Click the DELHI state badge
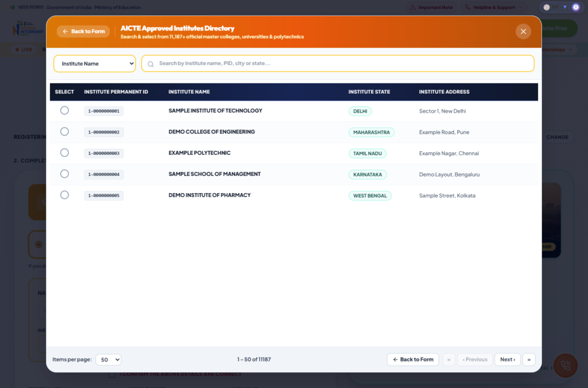The width and height of the screenshot is (588, 388). 360,111
